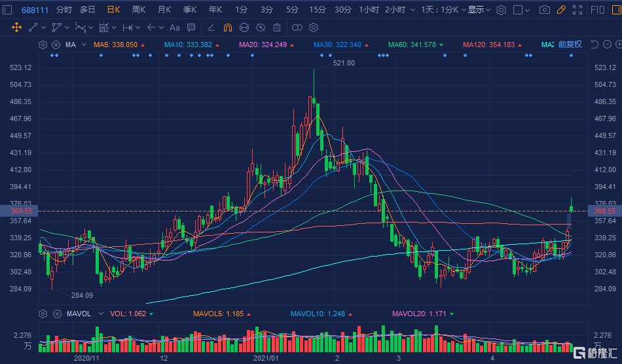Viewport: 622px width, 364px height.
Task: Toggle the left sidebar panel icon
Action: (x=8, y=10)
